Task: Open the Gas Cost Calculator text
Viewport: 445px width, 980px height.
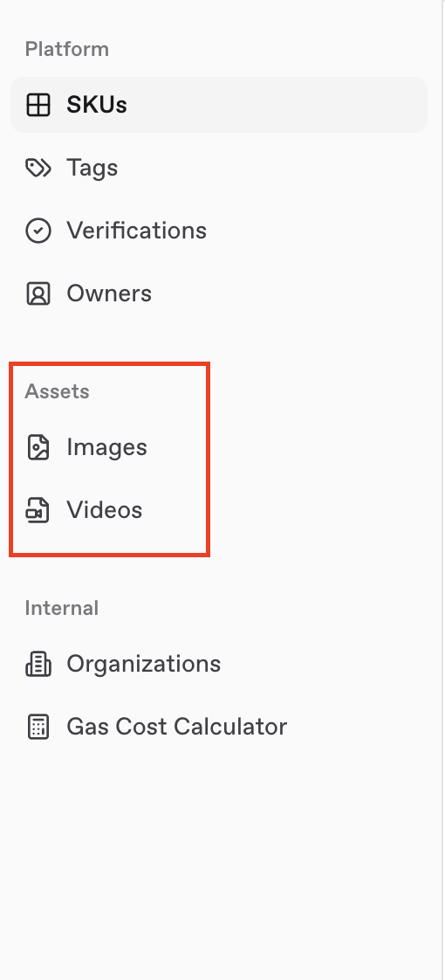Action: 176,727
